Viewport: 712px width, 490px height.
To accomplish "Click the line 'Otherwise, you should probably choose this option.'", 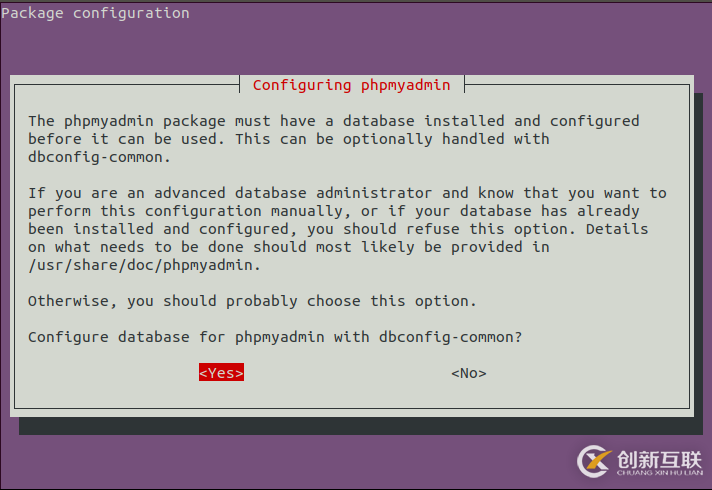I will coord(252,301).
